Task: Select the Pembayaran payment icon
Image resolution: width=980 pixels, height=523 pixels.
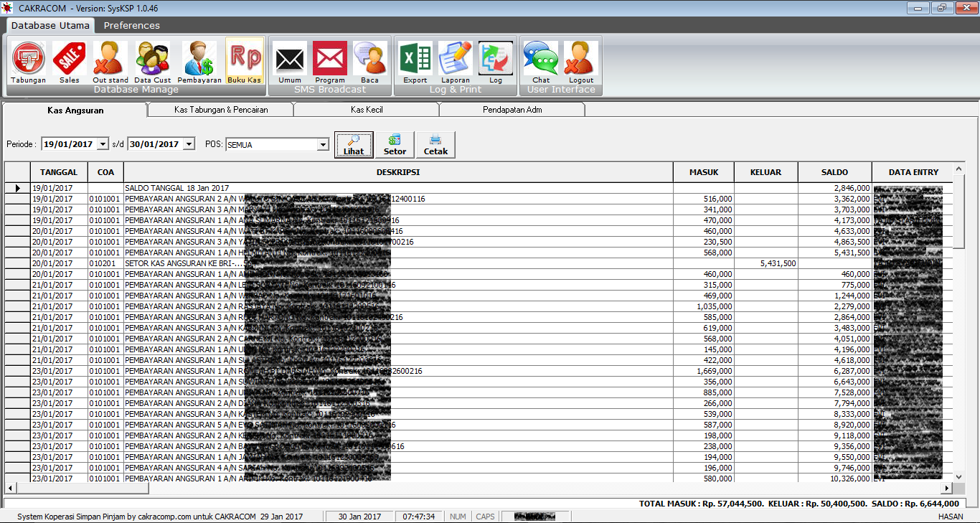Action: click(x=199, y=59)
